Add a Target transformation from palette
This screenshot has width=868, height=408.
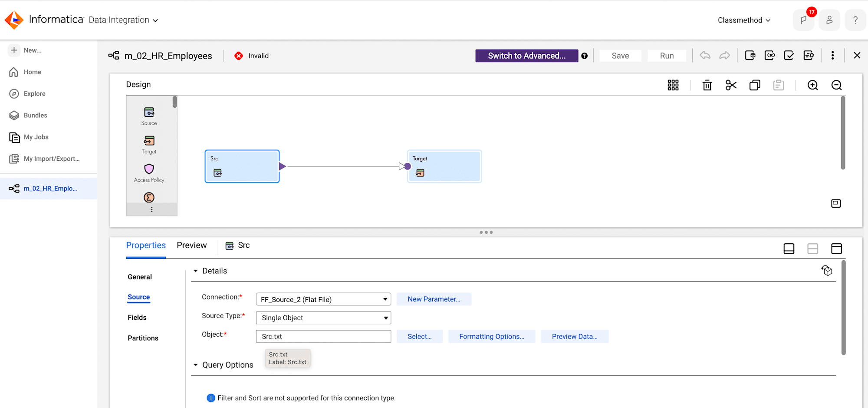tap(149, 145)
